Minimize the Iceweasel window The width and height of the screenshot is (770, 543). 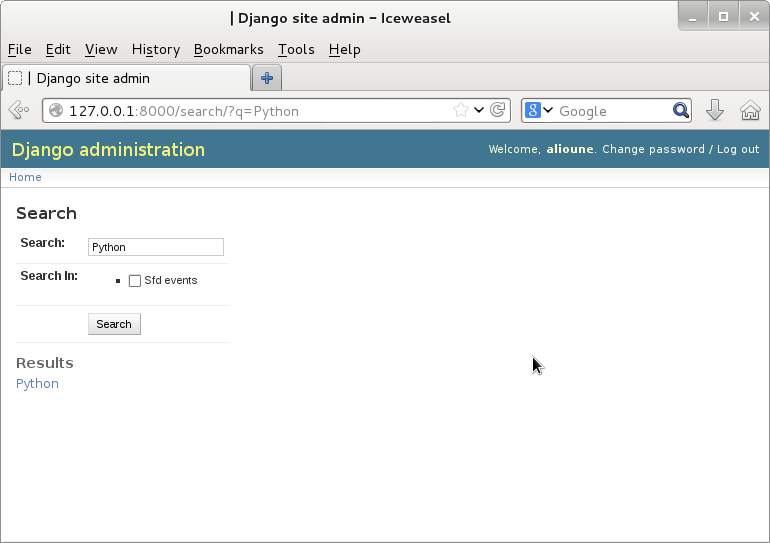pyautogui.click(x=692, y=17)
